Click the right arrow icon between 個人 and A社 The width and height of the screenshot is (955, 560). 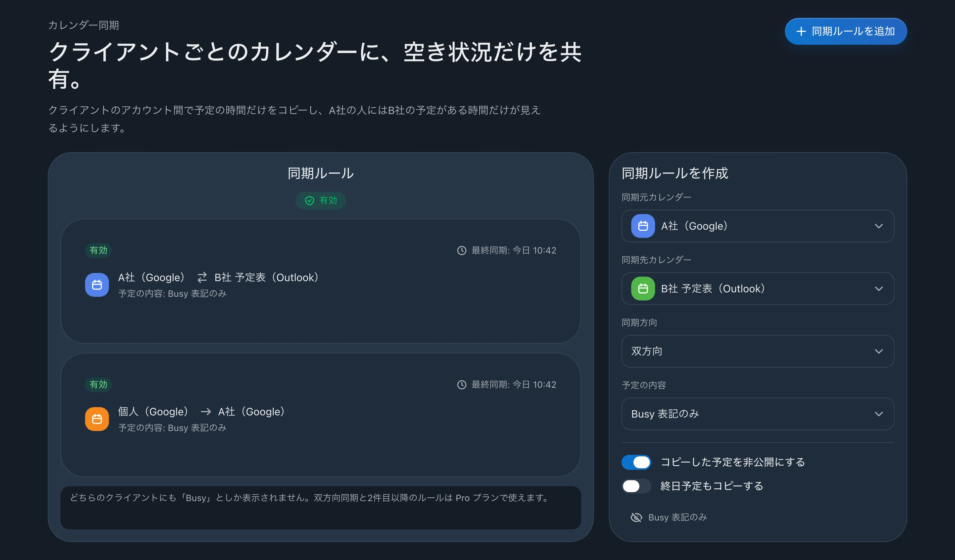(x=206, y=412)
